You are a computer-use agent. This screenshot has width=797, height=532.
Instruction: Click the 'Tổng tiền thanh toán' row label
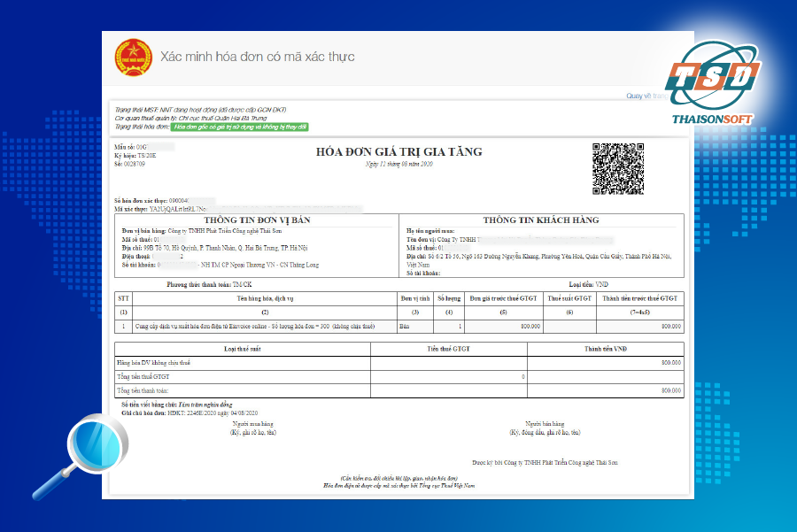[143, 390]
